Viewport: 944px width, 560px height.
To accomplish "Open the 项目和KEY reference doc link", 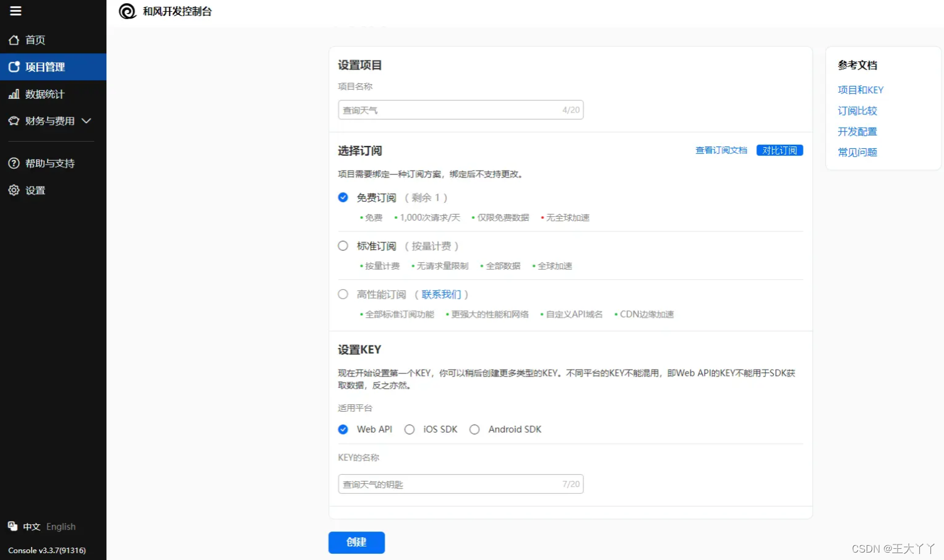I will 860,90.
